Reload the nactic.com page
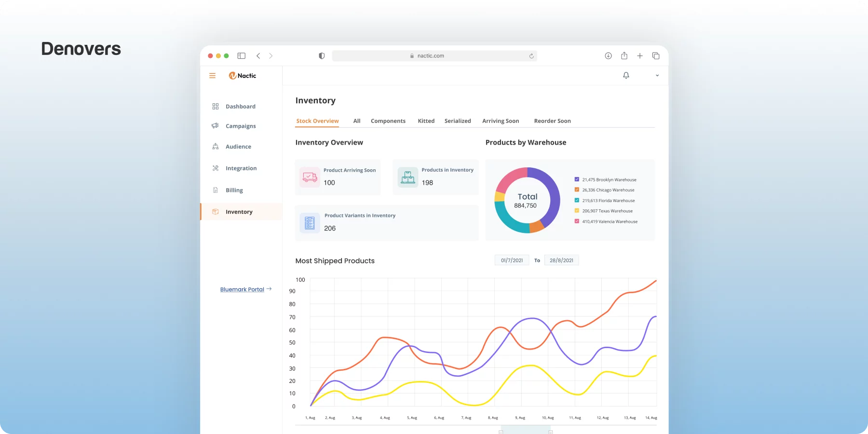Viewport: 868px width, 434px height. [531, 56]
